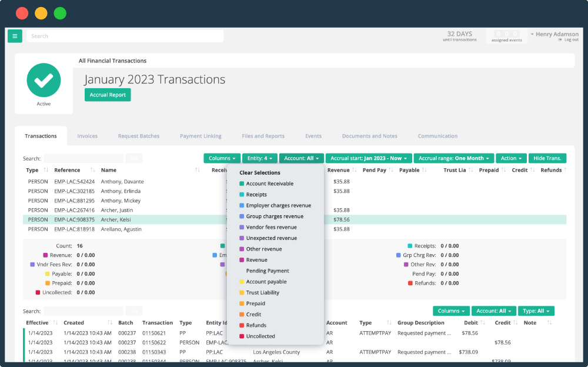Click the green Active checkmark status icon
Screen dimensions: 588x367
click(x=44, y=80)
